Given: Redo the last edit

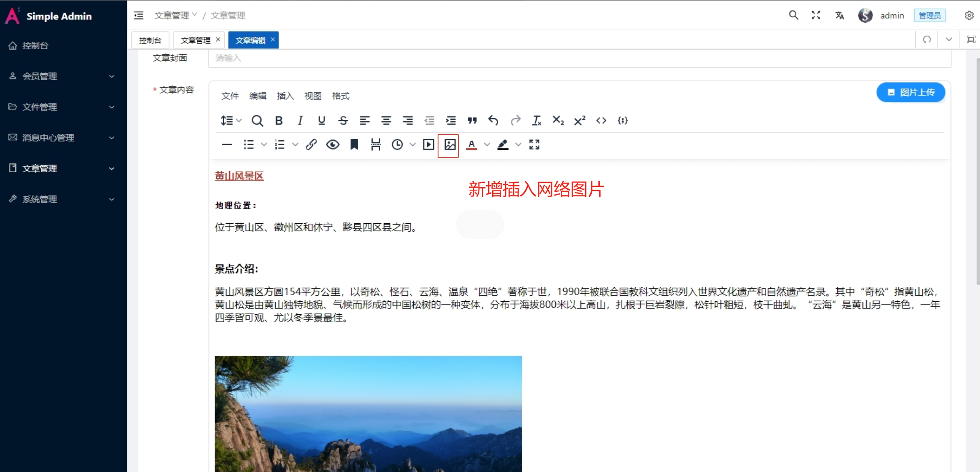Looking at the screenshot, I should coord(515,121).
